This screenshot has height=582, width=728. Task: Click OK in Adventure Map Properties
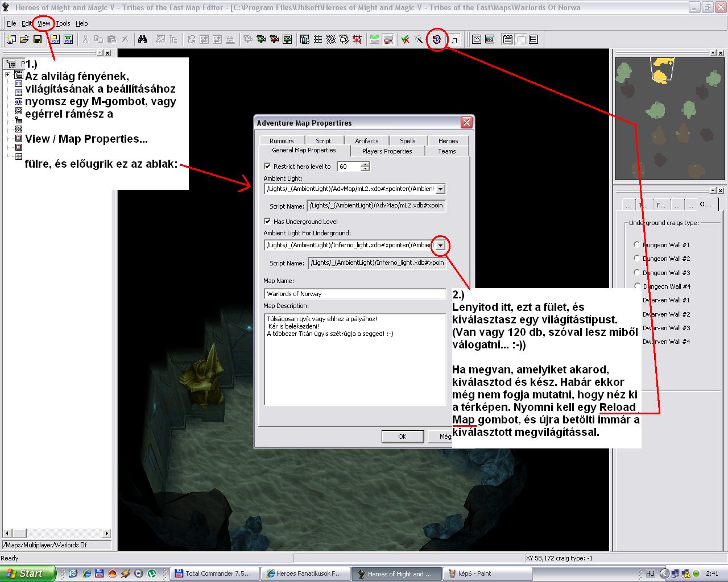pos(402,436)
